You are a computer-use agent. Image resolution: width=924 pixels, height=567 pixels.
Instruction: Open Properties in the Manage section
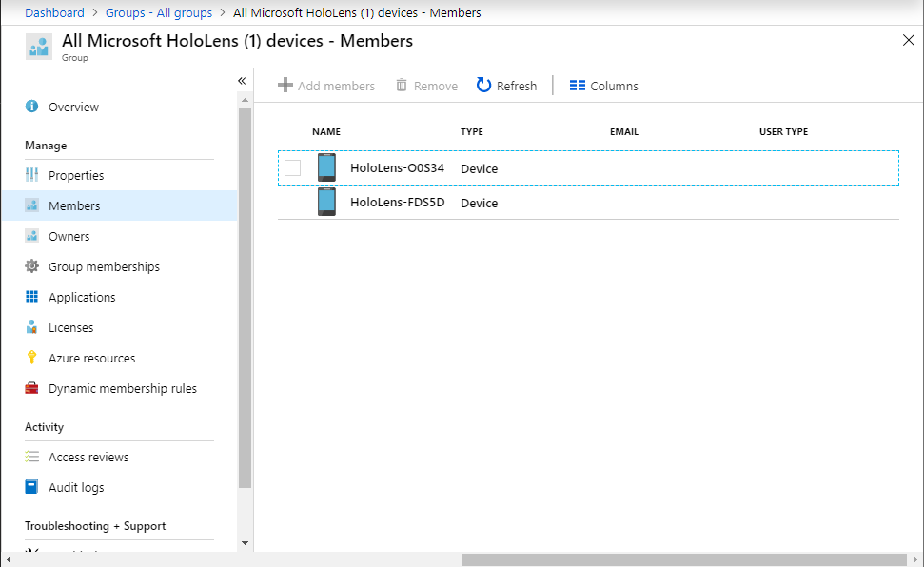click(x=76, y=176)
